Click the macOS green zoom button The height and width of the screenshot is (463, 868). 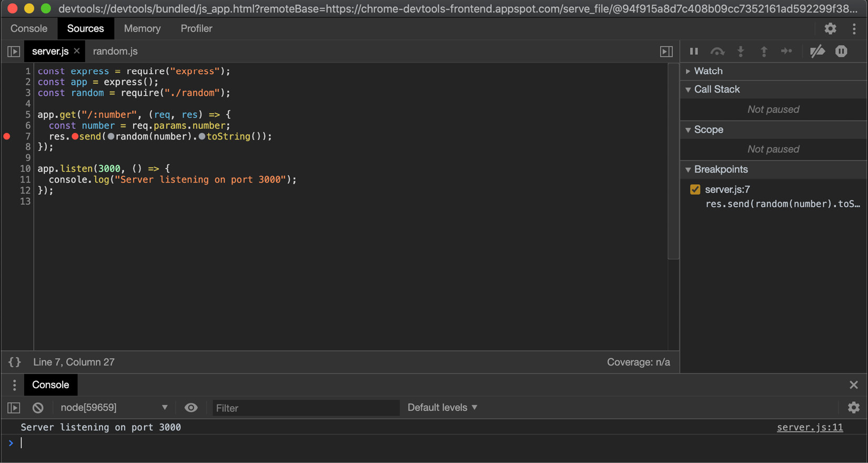[46, 8]
